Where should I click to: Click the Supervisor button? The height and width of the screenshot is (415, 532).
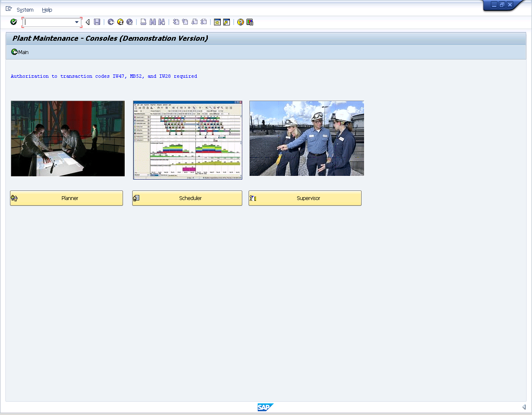305,198
